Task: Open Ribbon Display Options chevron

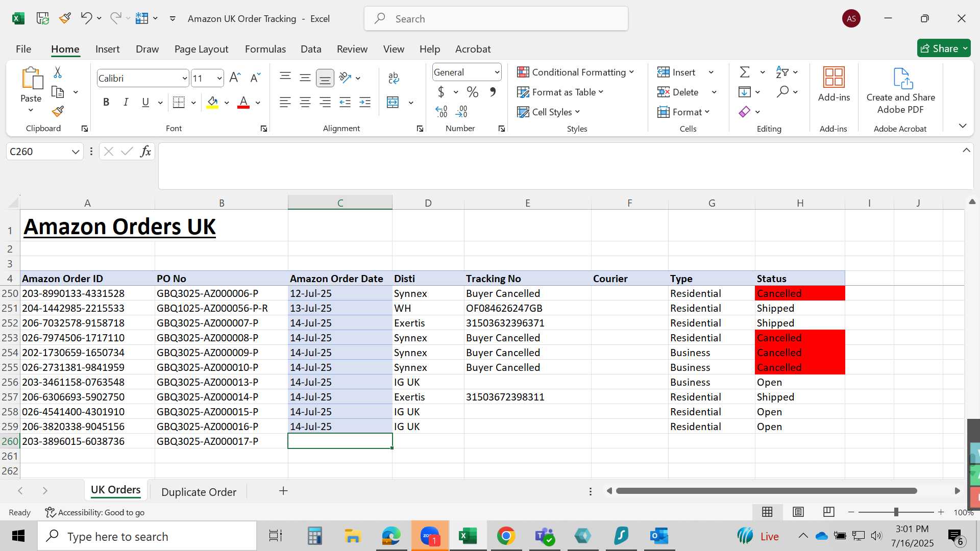Action: (963, 126)
